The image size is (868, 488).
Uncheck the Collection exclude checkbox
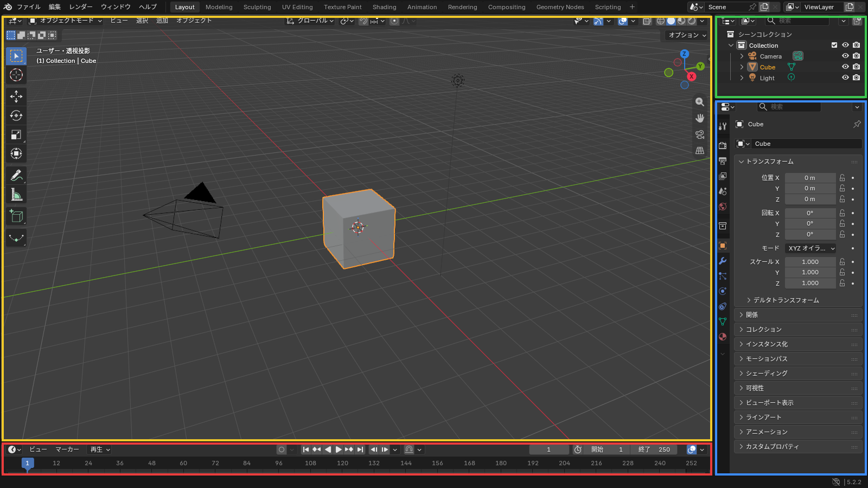(x=834, y=45)
